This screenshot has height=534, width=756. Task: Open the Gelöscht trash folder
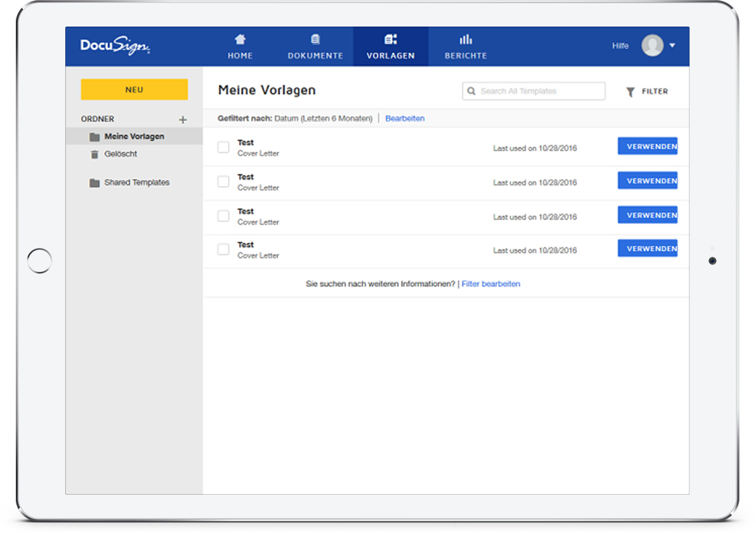[x=120, y=154]
